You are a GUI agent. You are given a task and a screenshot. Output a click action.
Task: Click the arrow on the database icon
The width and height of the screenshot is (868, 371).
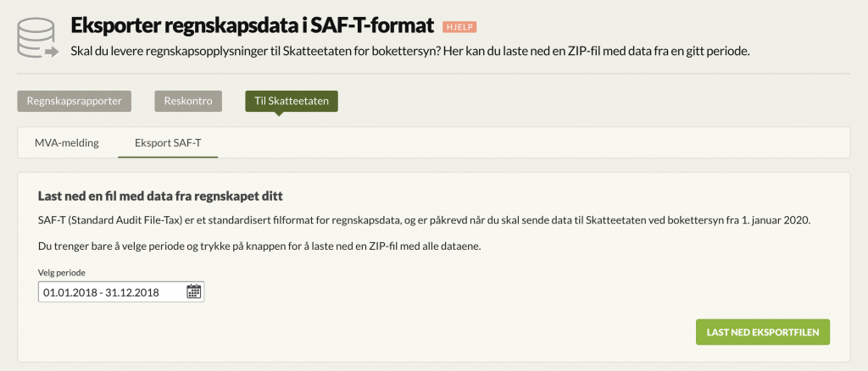click(x=52, y=53)
